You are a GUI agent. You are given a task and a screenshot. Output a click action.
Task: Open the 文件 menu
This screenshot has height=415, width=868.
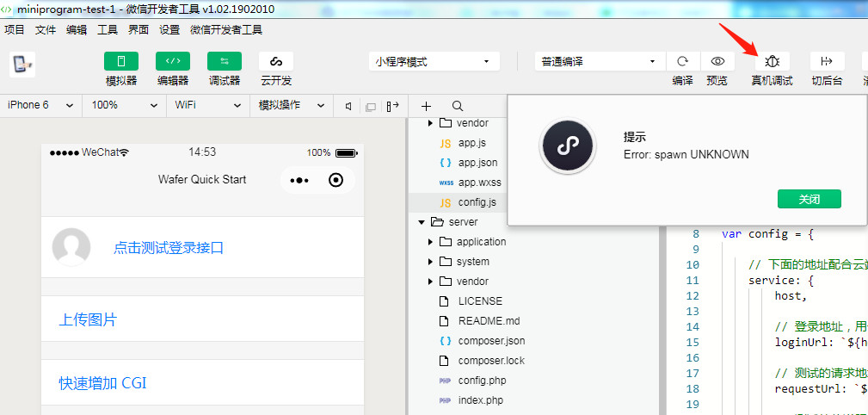(46, 30)
